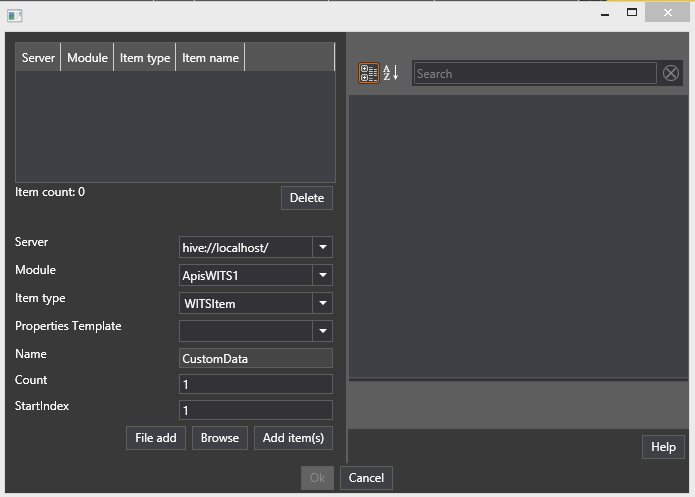695x497 pixels.
Task: Expand the Properties Template dropdown
Action: click(322, 331)
